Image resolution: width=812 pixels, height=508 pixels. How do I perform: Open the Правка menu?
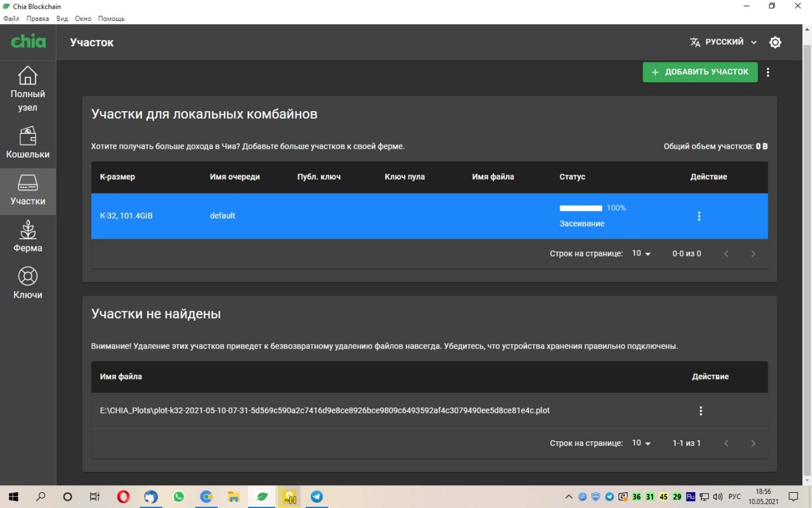coord(38,18)
